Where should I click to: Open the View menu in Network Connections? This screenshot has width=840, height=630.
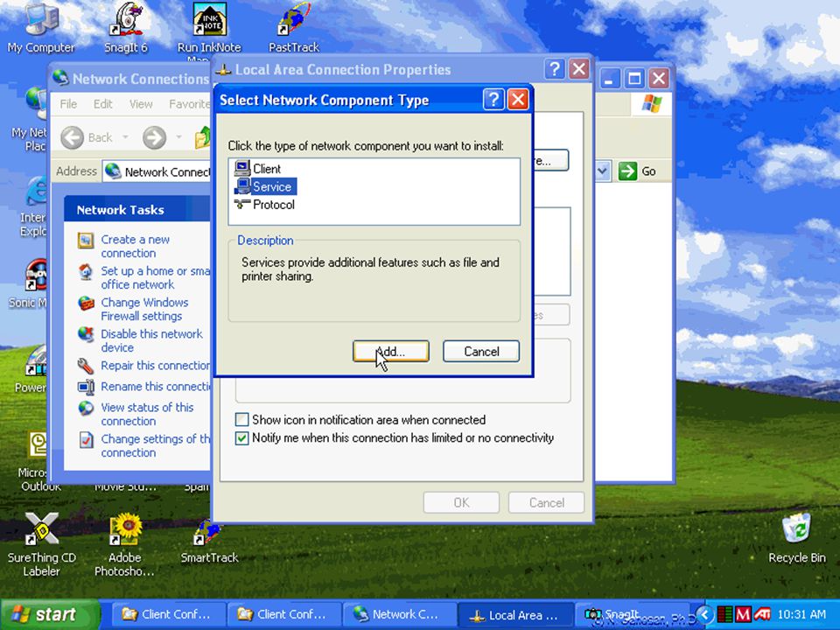tap(141, 104)
